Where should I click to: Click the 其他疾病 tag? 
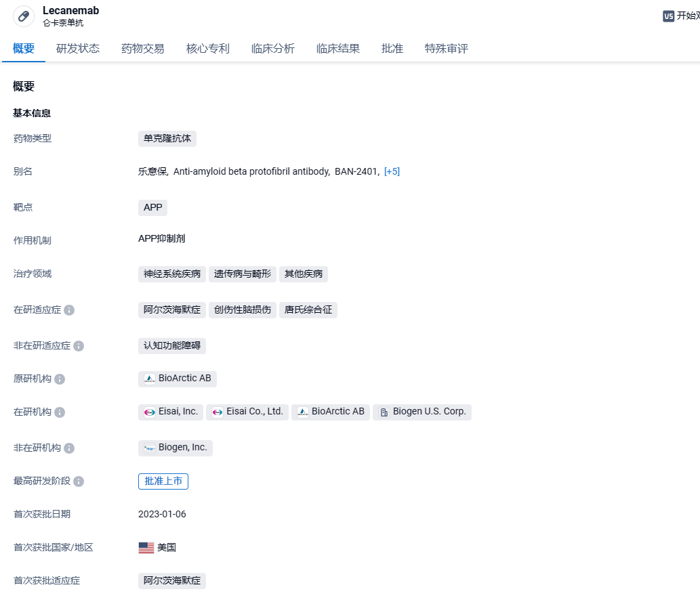click(x=304, y=274)
